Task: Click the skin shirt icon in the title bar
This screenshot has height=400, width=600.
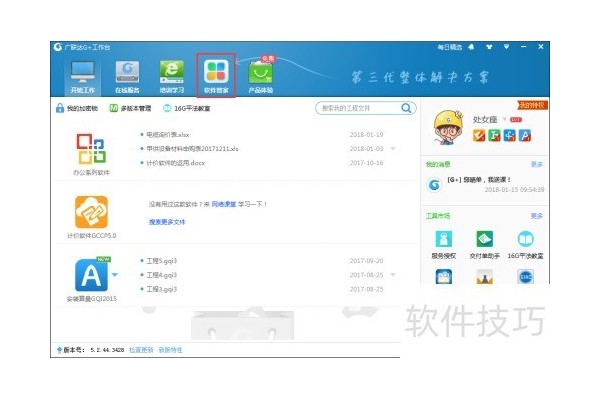Action: [x=489, y=47]
